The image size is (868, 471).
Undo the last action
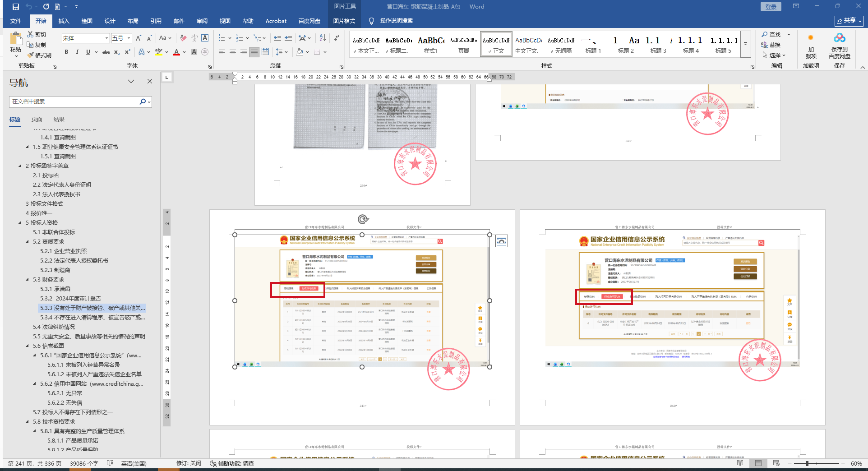pyautogui.click(x=29, y=7)
